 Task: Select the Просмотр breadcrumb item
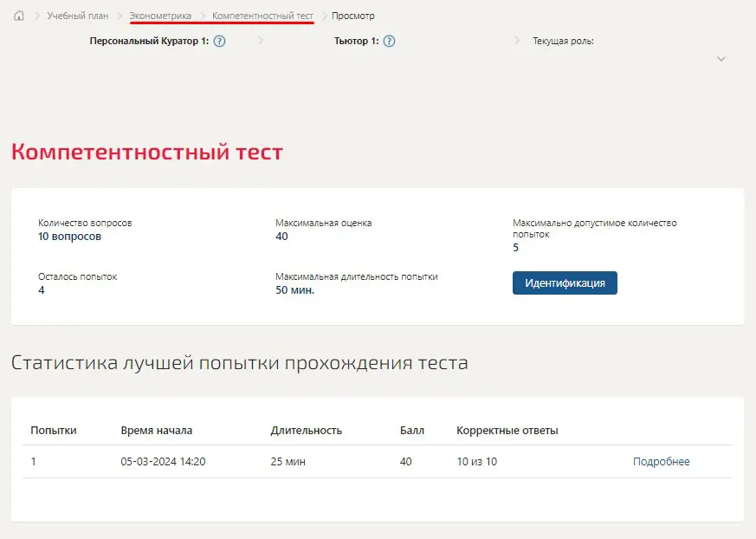tap(353, 16)
